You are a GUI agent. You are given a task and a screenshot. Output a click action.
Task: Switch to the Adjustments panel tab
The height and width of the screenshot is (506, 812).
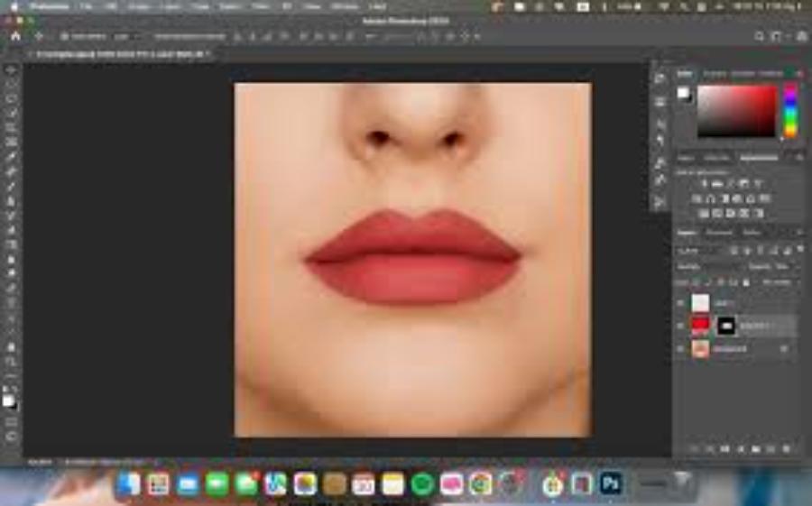(759, 158)
